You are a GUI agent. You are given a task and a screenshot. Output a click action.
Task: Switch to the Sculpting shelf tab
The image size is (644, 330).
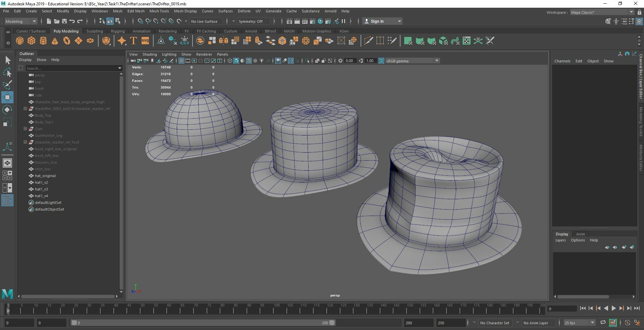pos(95,31)
